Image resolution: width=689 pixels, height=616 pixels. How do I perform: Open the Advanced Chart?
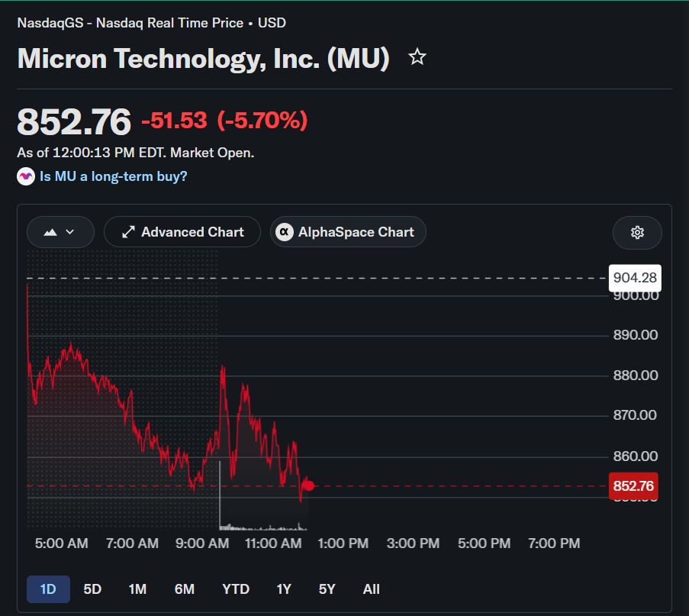(x=182, y=232)
